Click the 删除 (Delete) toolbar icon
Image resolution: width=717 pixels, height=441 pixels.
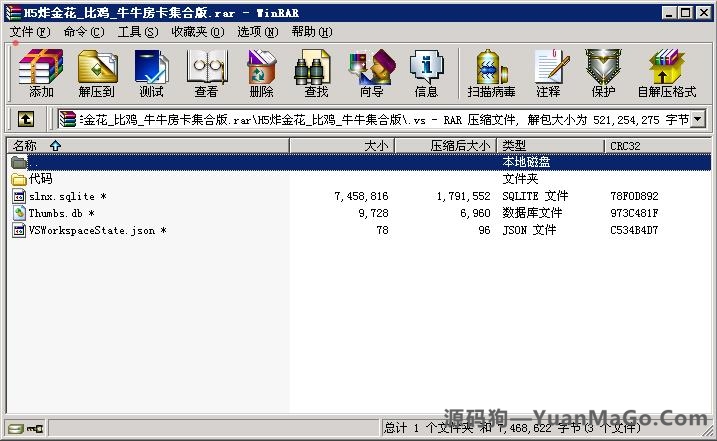coord(261,68)
